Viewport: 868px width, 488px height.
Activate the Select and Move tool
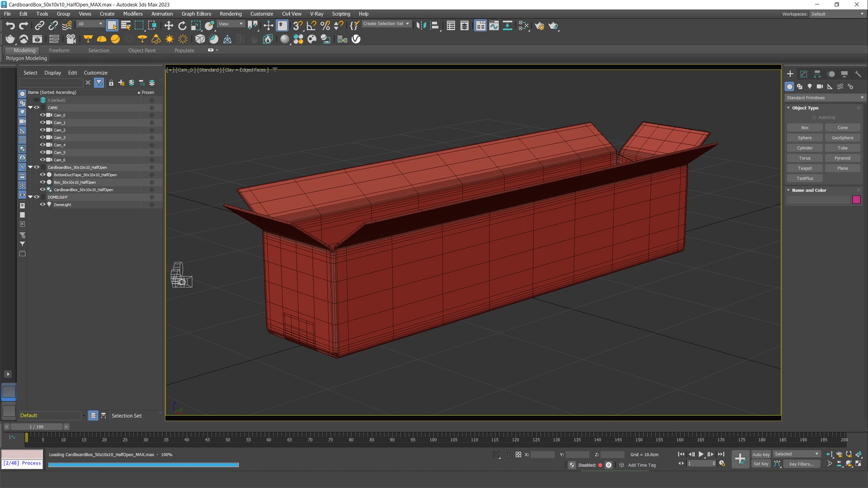click(169, 26)
